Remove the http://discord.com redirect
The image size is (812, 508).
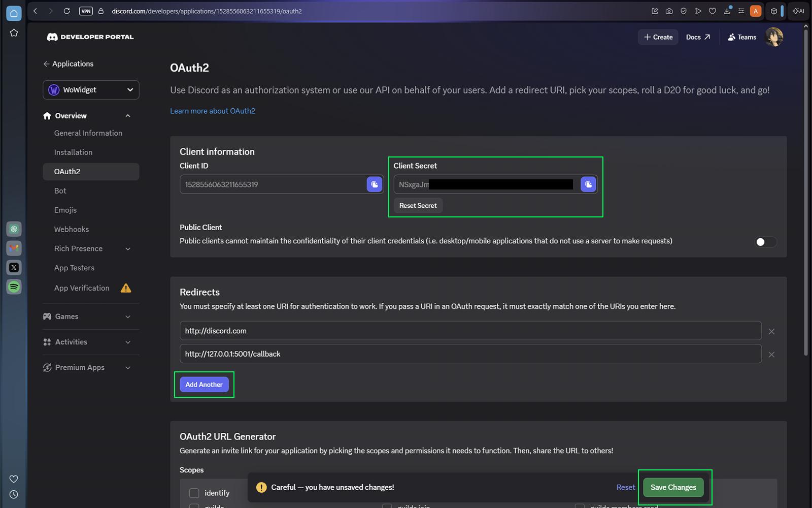point(771,331)
